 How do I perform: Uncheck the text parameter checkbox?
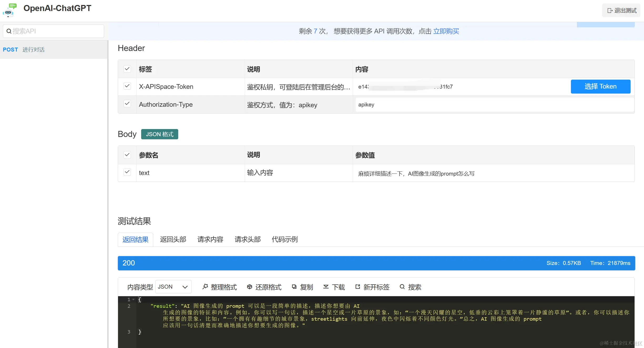point(127,172)
